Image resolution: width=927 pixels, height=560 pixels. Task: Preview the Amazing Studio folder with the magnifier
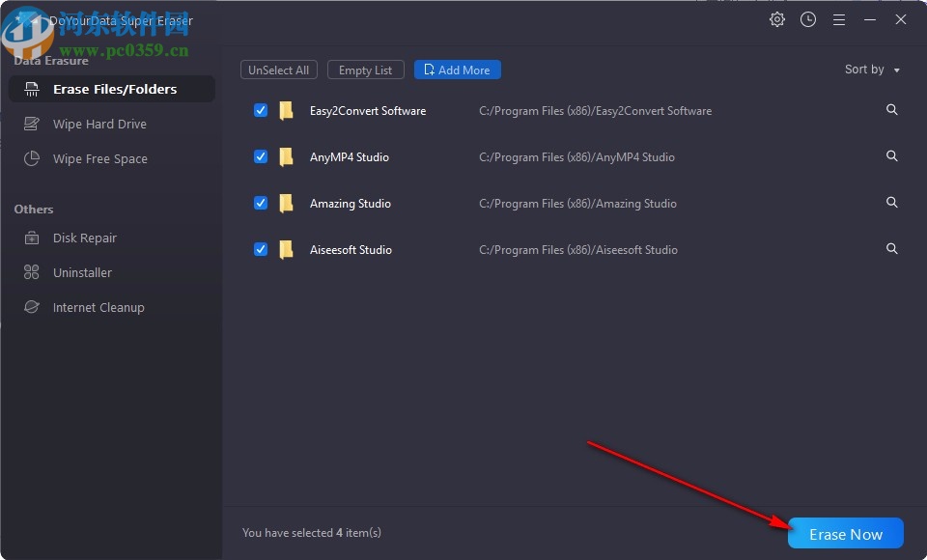coord(891,202)
